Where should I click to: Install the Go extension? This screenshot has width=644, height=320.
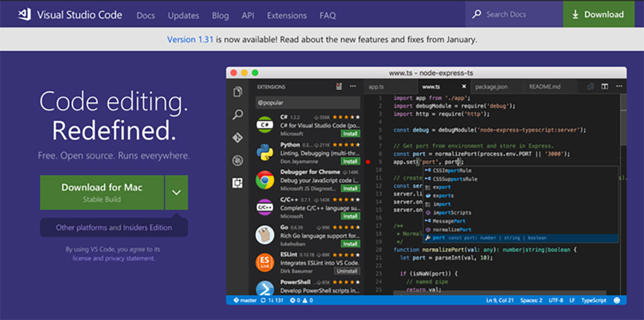click(x=350, y=244)
